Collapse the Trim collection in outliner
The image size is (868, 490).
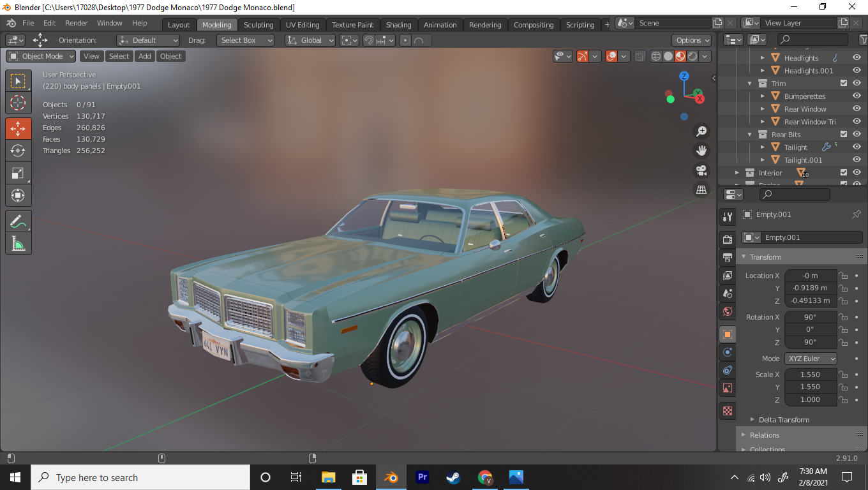point(750,84)
